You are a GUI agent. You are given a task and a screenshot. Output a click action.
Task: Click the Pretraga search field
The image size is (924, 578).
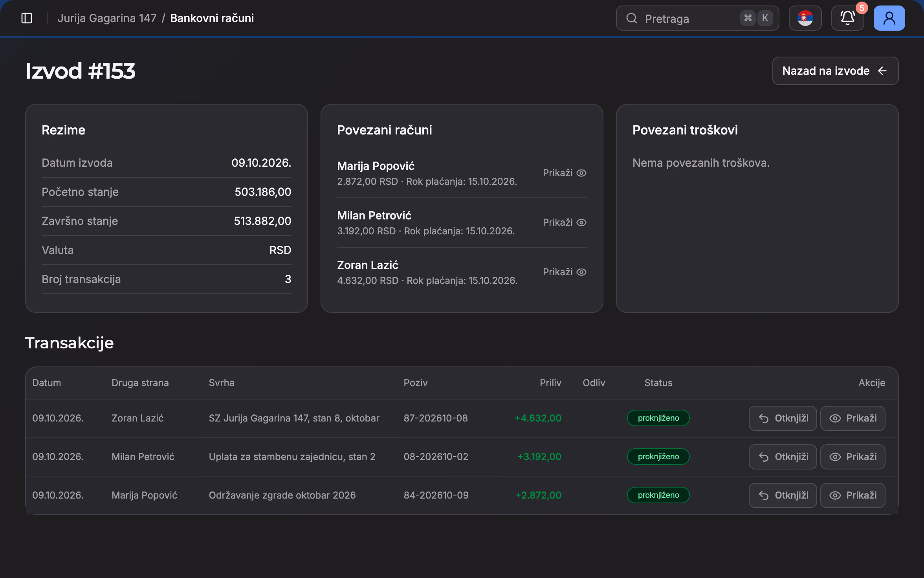click(x=697, y=18)
